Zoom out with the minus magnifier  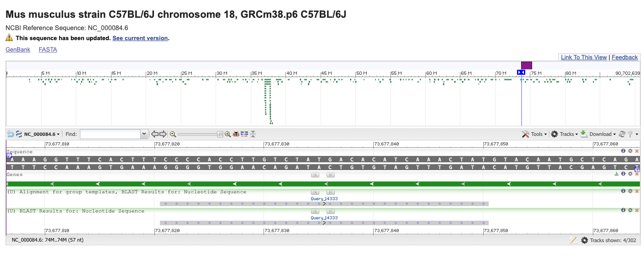point(173,134)
